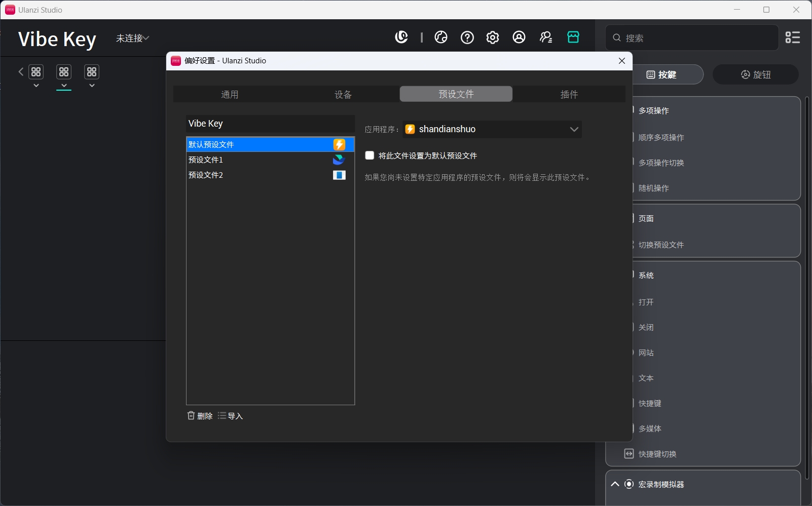Select the 预设文件1 row
Viewport: 812px width, 506px height.
tap(270, 160)
